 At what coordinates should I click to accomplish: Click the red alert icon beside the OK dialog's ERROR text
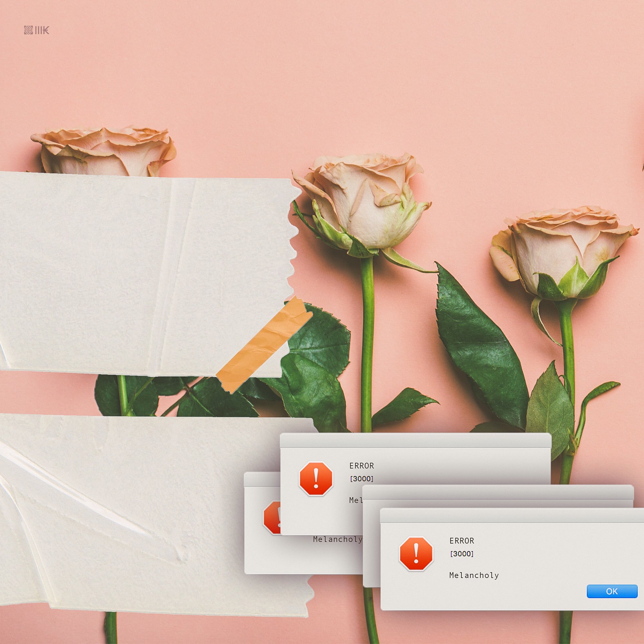(x=416, y=554)
